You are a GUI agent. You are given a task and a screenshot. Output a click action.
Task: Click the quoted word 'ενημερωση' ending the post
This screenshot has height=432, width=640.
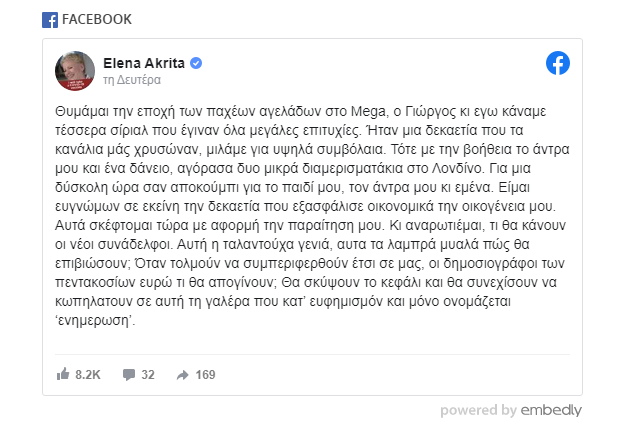coord(95,321)
